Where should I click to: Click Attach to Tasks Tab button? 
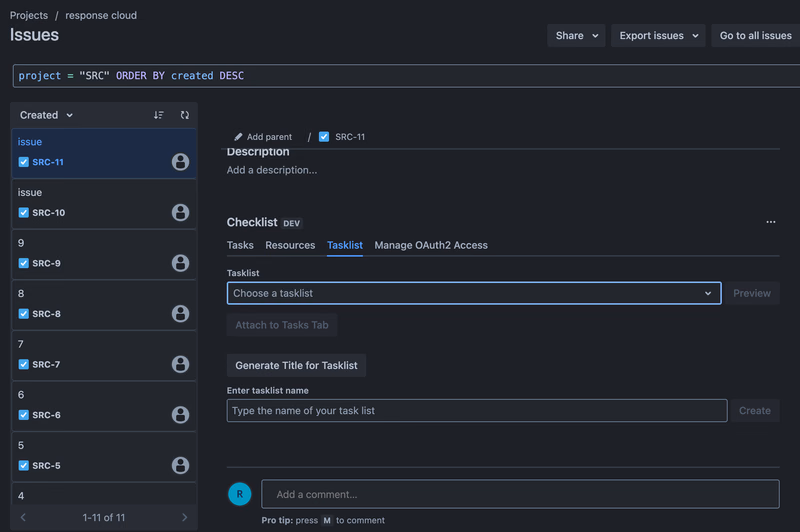(282, 325)
